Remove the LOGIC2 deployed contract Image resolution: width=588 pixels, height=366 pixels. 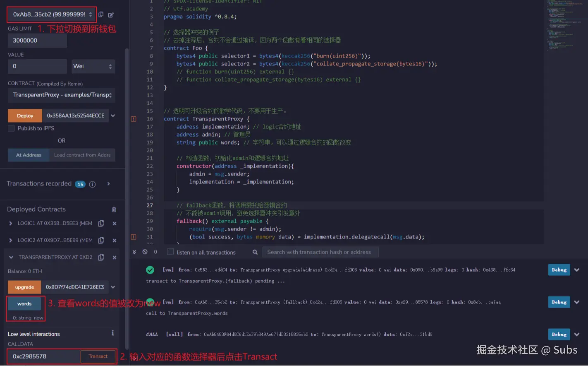point(115,241)
